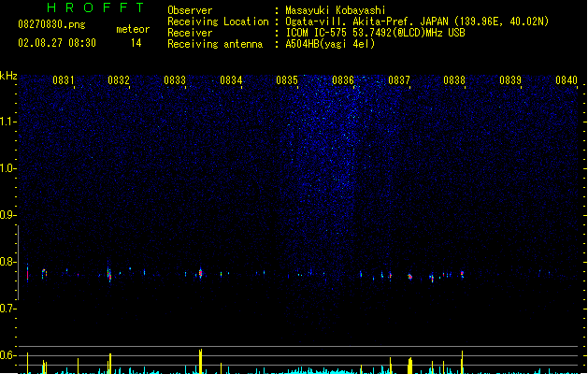This screenshot has width=588, height=374.
Task: Click the 0.7 frequency axis label
Action: pyautogui.click(x=7, y=309)
